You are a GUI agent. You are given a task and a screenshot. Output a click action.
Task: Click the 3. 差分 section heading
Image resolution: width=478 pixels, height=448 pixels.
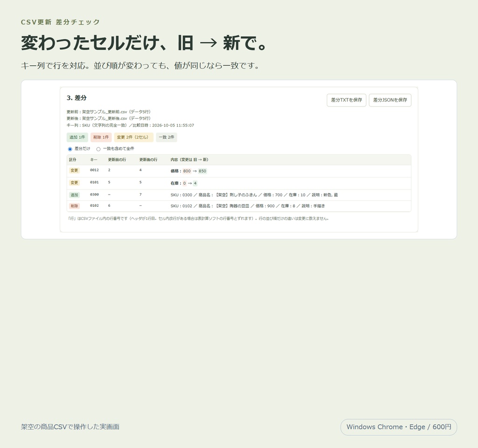click(x=77, y=98)
